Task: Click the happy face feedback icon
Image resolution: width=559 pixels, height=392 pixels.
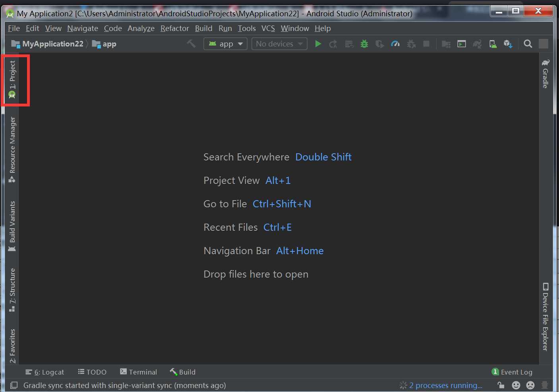Action: point(516,385)
